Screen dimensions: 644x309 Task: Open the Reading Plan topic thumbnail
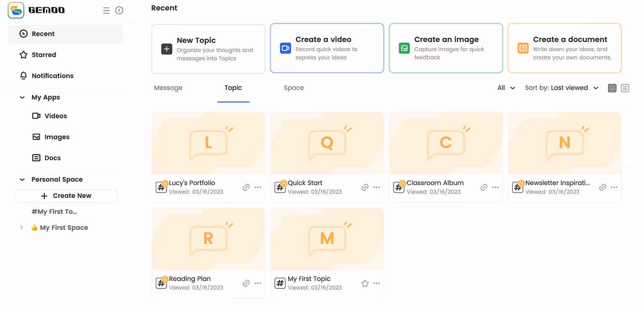(x=208, y=239)
